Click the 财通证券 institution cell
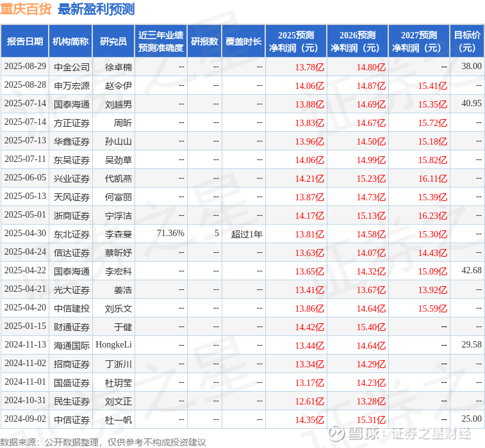This screenshot has width=485, height=448. (x=72, y=327)
